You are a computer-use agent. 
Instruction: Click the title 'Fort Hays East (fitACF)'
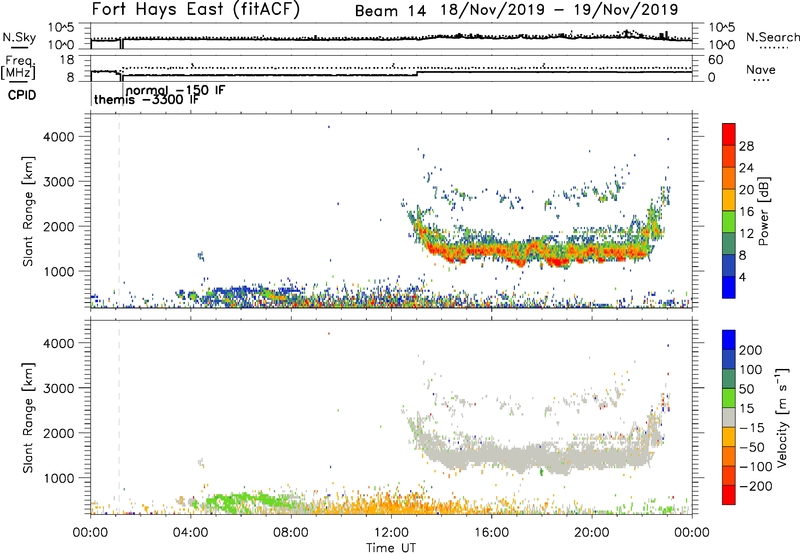point(196,9)
